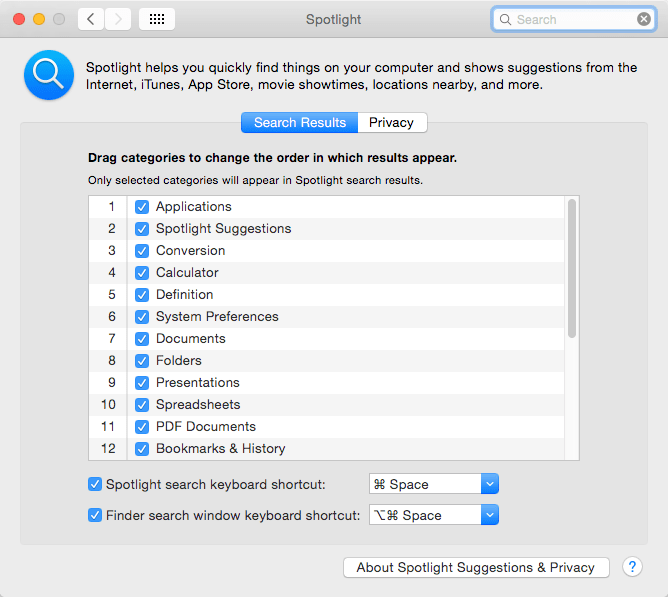This screenshot has width=668, height=597.
Task: Select the Conversion row label
Action: click(190, 251)
